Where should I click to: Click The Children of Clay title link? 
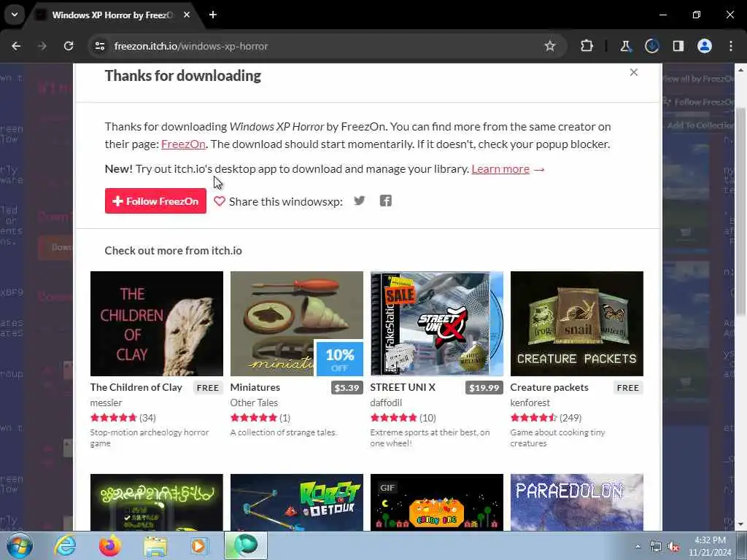(x=136, y=387)
